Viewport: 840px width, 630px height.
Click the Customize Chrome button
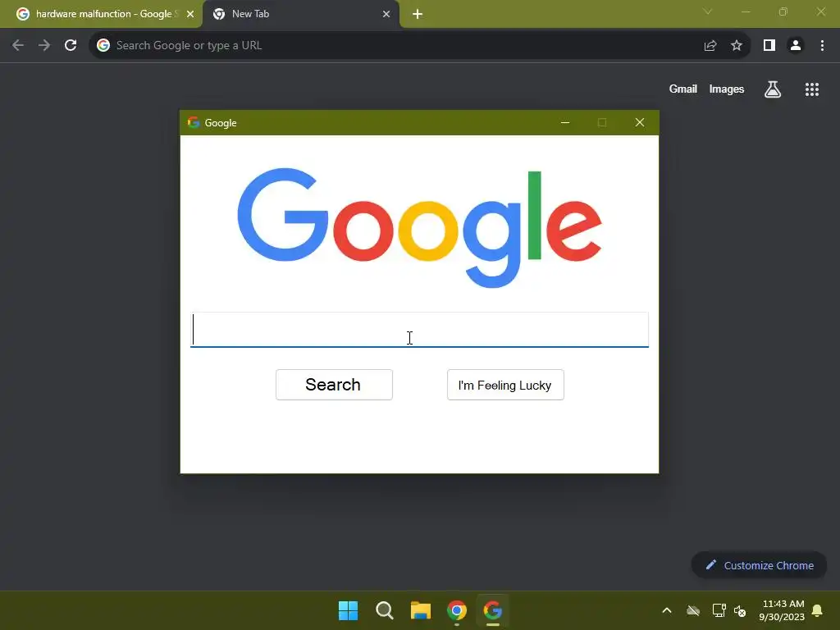tap(759, 565)
